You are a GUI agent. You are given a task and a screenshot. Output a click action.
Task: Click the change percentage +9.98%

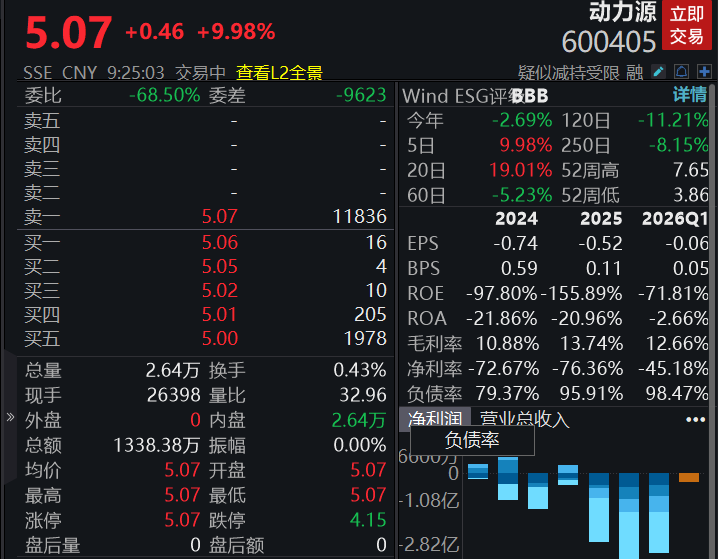coord(236,32)
